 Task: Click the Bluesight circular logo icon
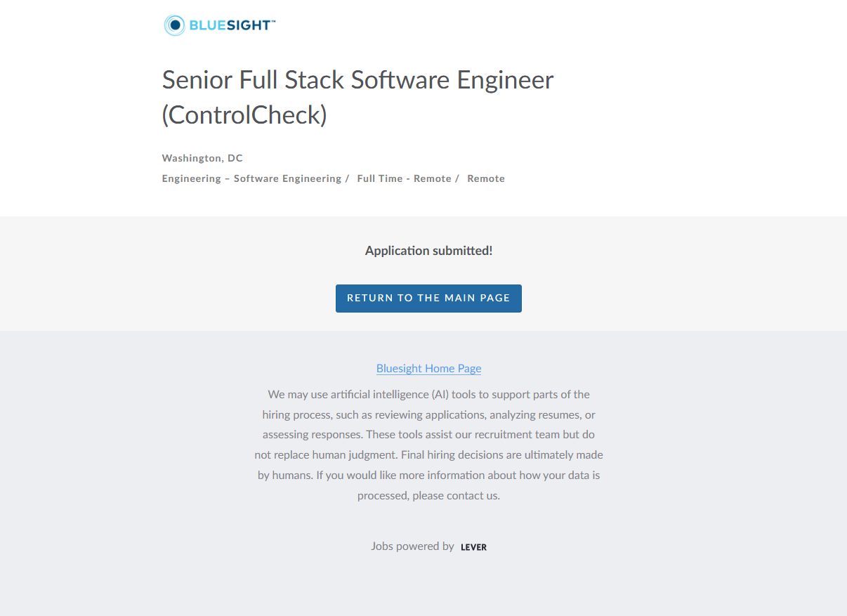174,25
